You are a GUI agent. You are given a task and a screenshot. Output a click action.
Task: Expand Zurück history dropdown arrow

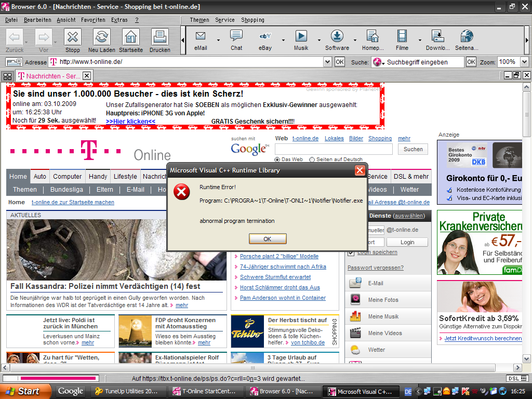coord(26,42)
